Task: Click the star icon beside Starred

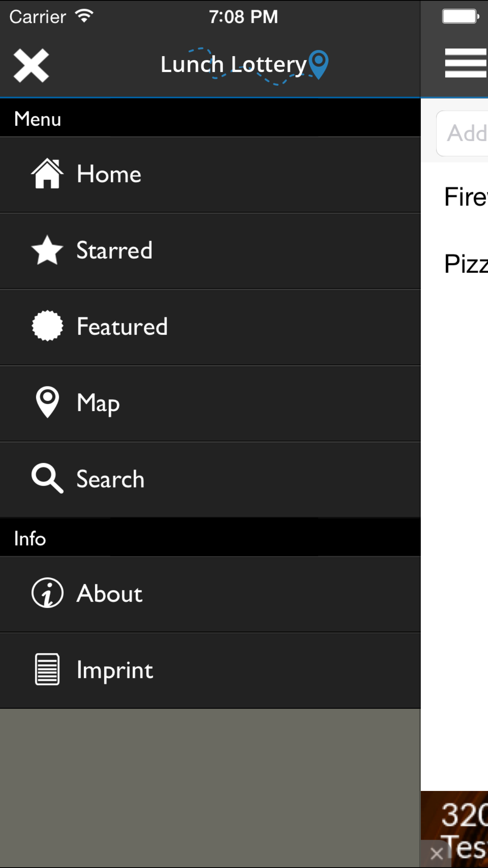Action: pos(47,250)
